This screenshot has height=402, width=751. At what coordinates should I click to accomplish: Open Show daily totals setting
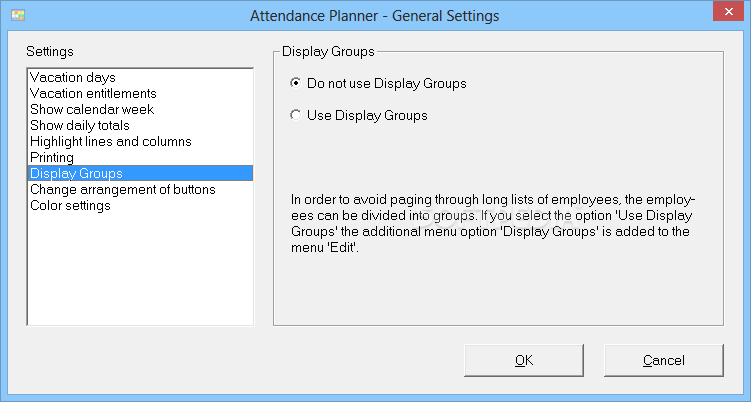click(140, 126)
